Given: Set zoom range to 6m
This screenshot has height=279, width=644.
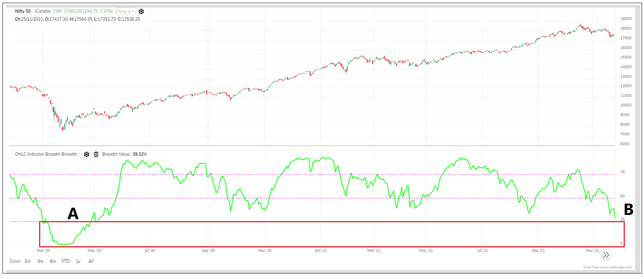Looking at the screenshot, I should click(53, 261).
